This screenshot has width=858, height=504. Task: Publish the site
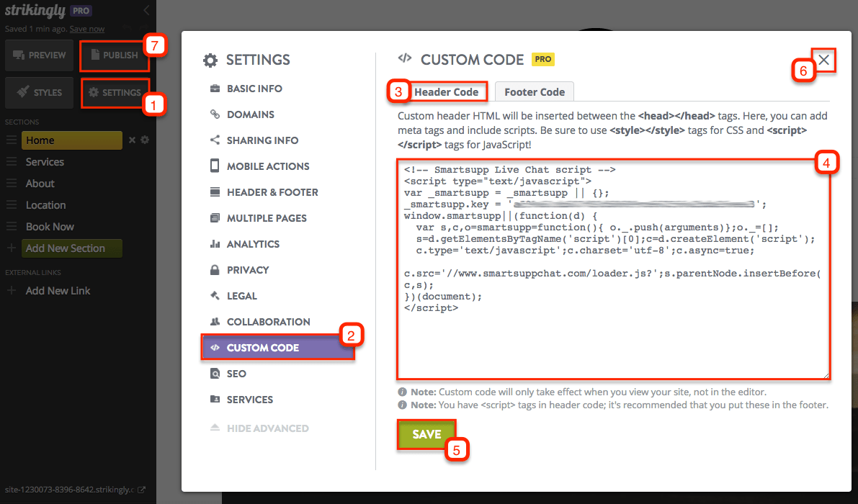point(115,55)
